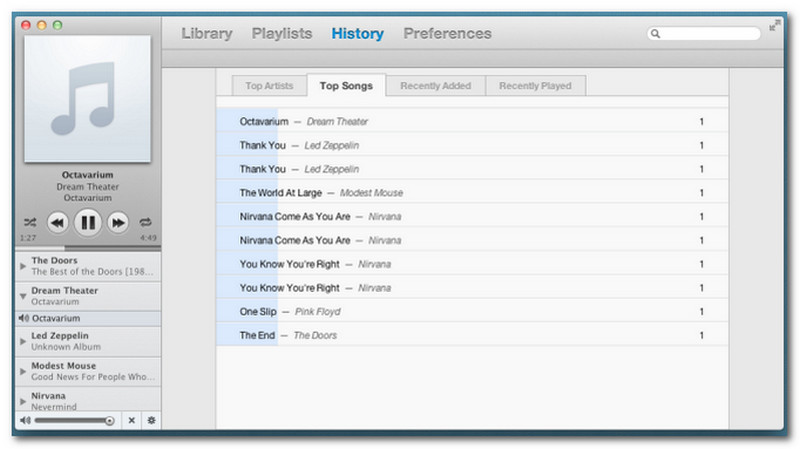Click "Led Zeppelin" artist name in queue
Image resolution: width=800 pixels, height=449 pixels.
coord(60,335)
